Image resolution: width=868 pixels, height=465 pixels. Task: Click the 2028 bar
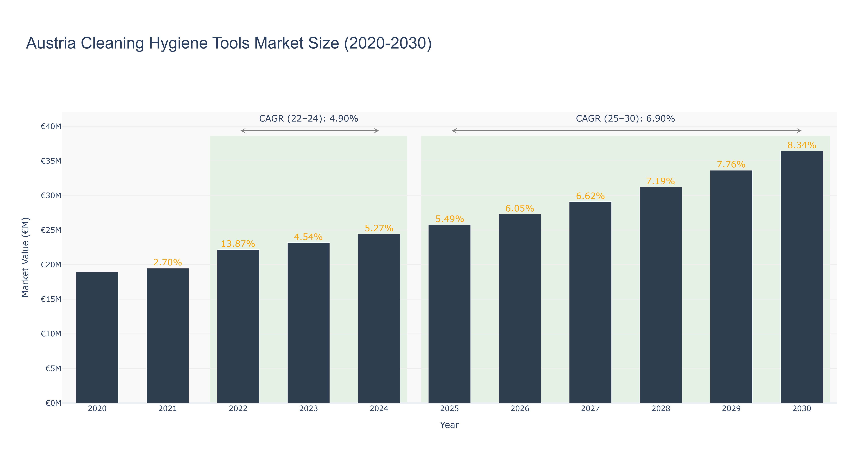pyautogui.click(x=660, y=295)
